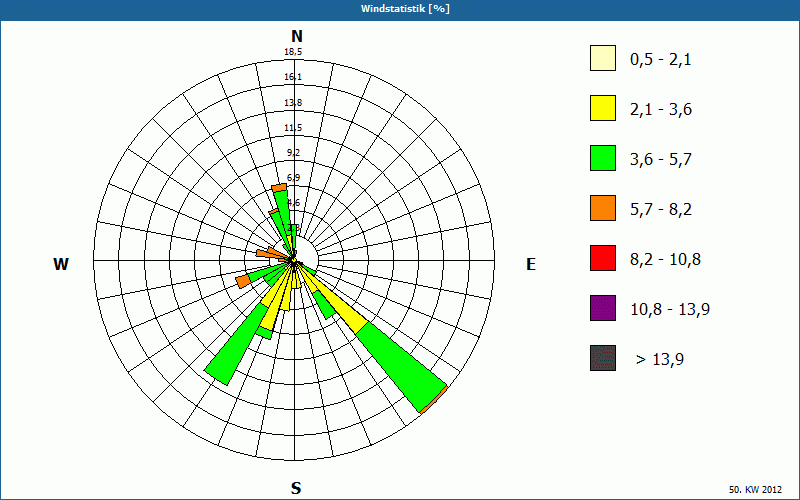Click the legend label '8,2 - 10,8'
800x500 pixels.
point(665,260)
